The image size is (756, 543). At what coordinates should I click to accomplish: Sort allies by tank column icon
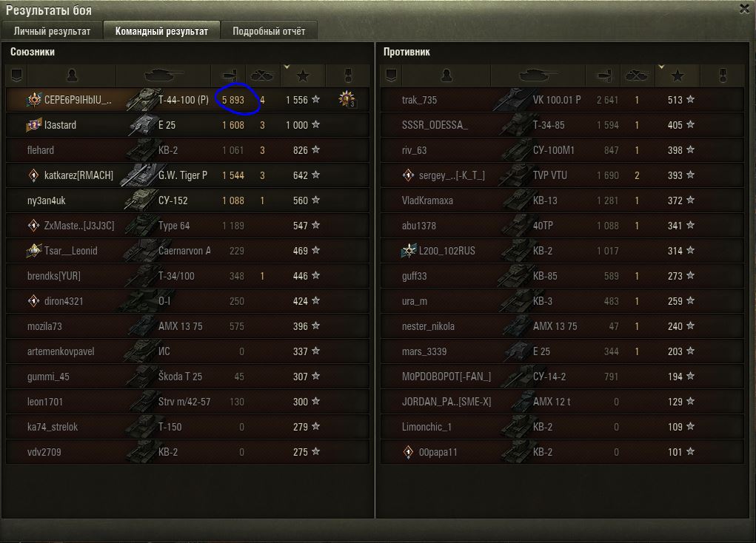[x=164, y=75]
